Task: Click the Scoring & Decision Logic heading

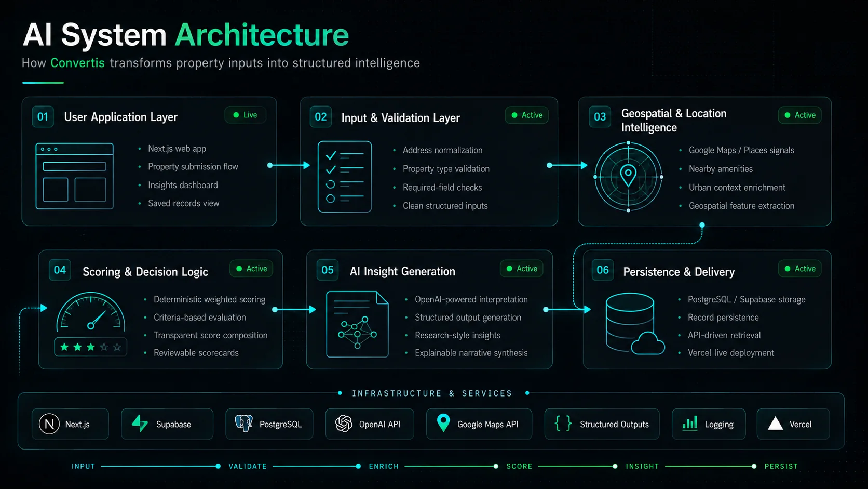Action: coord(145,272)
